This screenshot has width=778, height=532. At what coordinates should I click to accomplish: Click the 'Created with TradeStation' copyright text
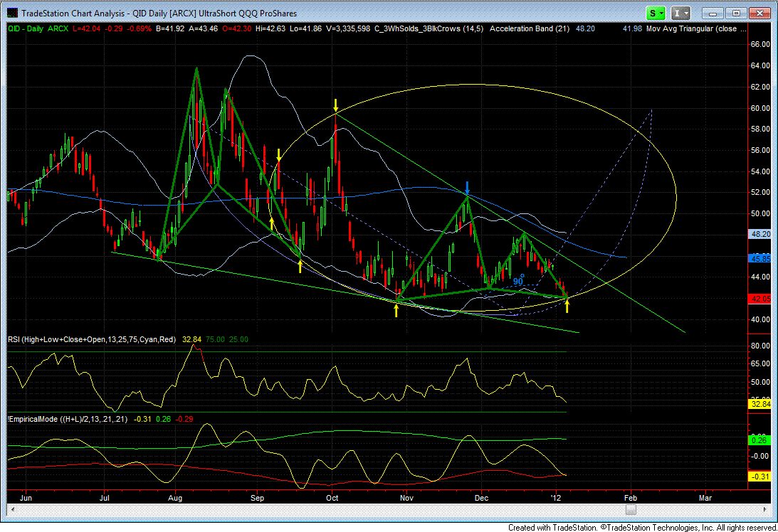pyautogui.click(x=642, y=528)
